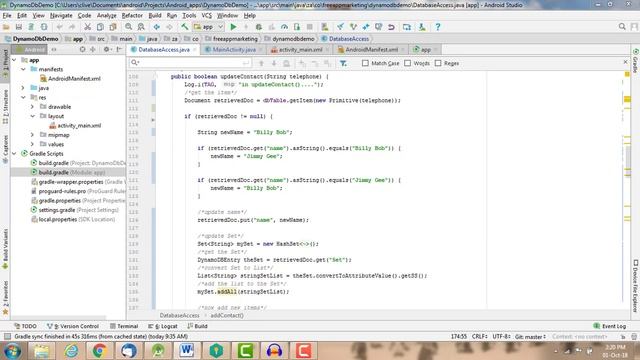Click the profiler gauge toolbar icon
Image resolution: width=640 pixels, height=360 pixels.
tap(284, 27)
